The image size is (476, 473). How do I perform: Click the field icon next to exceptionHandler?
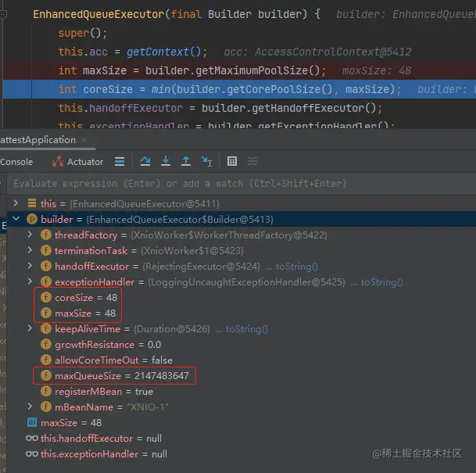[46, 281]
